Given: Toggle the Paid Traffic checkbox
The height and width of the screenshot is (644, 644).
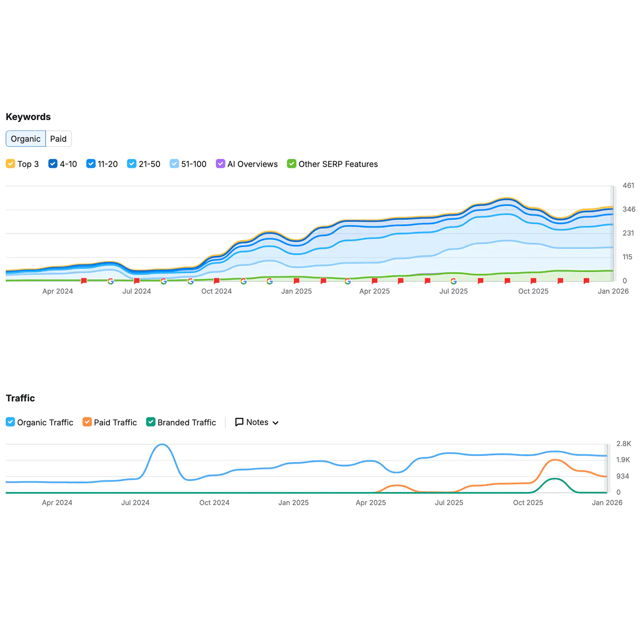Looking at the screenshot, I should tap(87, 422).
